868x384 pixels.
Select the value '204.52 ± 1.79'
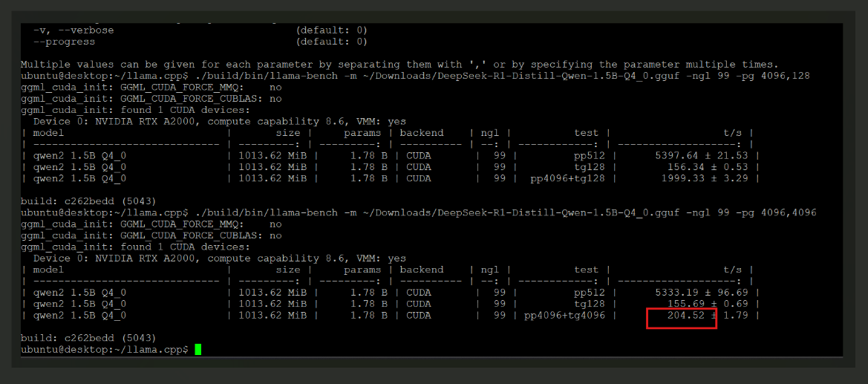click(708, 315)
